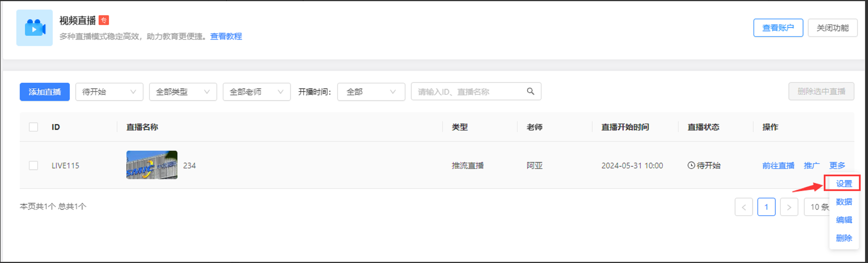
Task: Go to next page arrow
Action: (x=789, y=207)
